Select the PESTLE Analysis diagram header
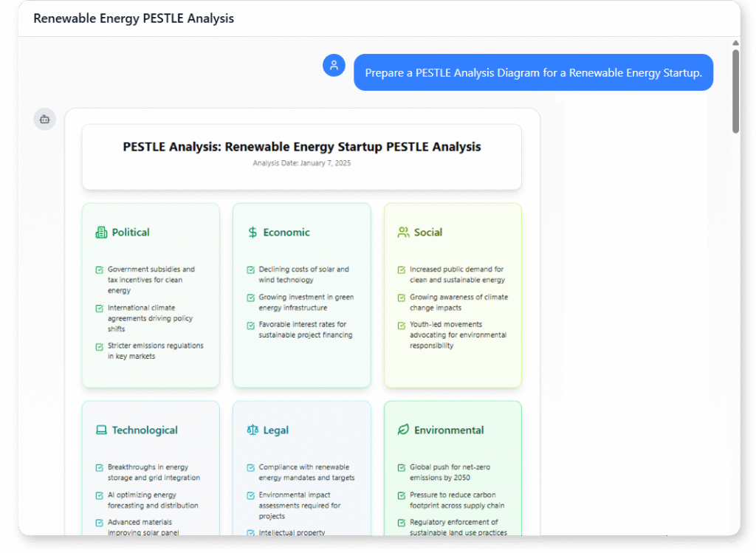 (302, 147)
